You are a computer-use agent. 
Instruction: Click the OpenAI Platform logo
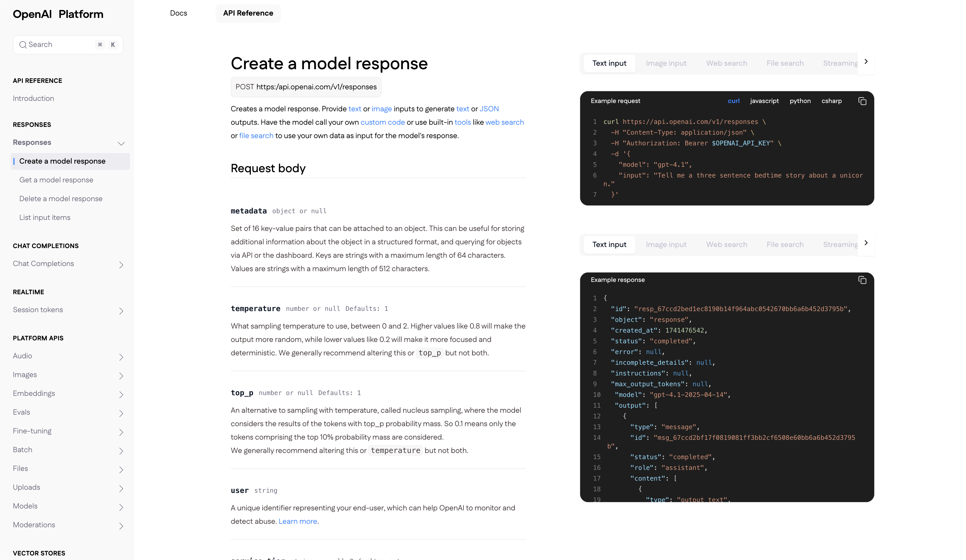(x=58, y=14)
